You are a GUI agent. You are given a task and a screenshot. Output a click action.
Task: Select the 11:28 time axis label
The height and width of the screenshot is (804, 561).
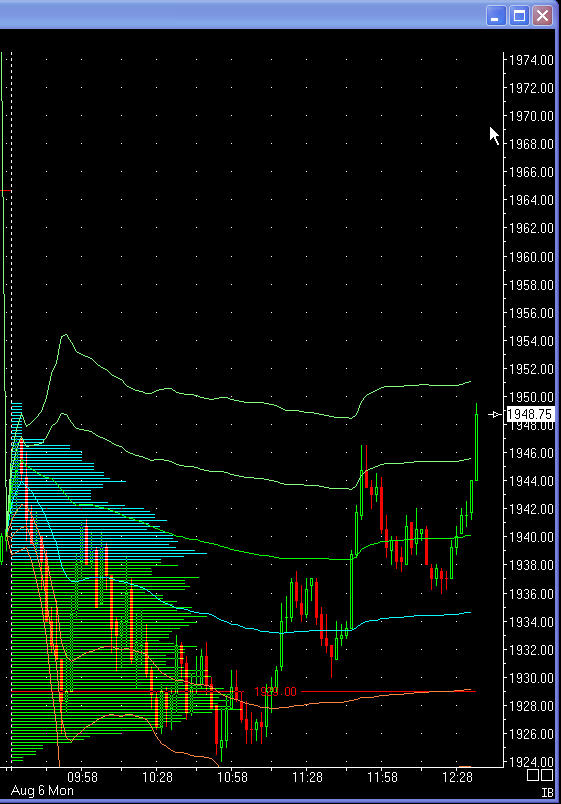(x=307, y=777)
